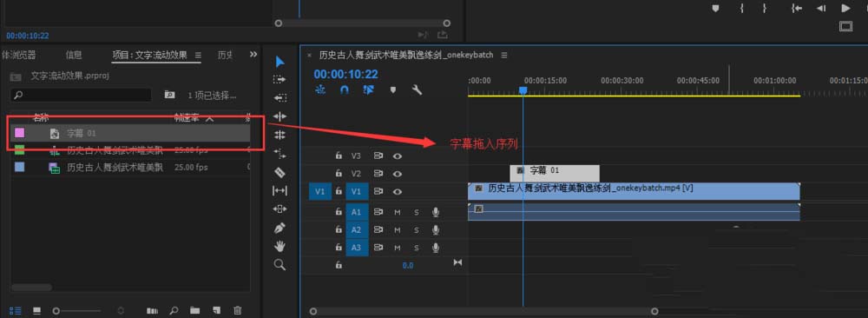
Task: Select the Pen tool
Action: tap(279, 228)
